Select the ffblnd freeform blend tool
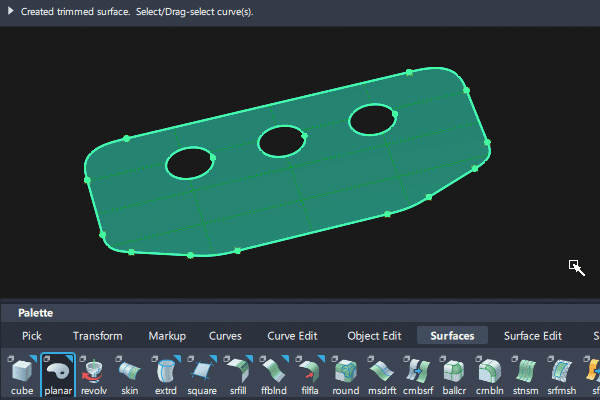Viewport: 600px width, 400px height. point(274,375)
